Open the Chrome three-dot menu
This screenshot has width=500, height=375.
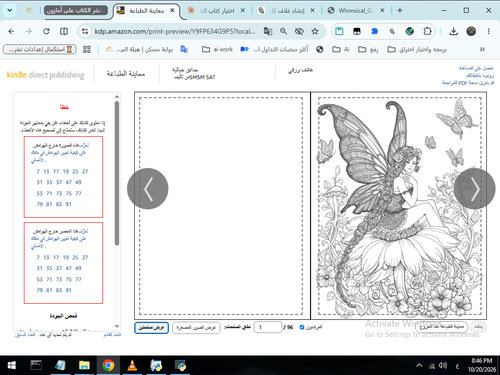click(489, 31)
